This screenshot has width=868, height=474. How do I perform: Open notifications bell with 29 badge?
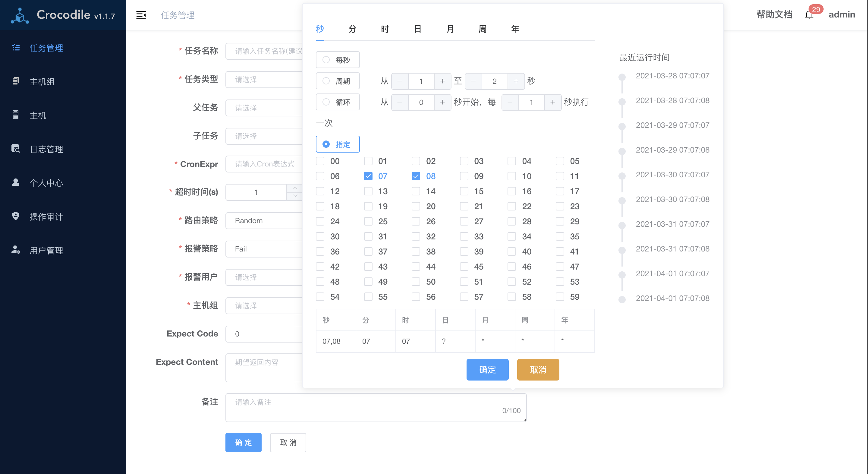809,14
